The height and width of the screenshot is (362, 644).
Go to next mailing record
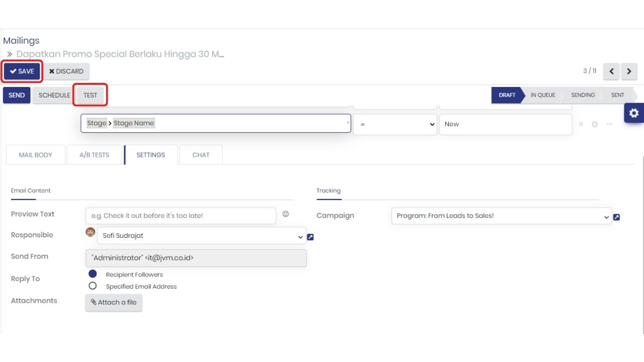629,71
